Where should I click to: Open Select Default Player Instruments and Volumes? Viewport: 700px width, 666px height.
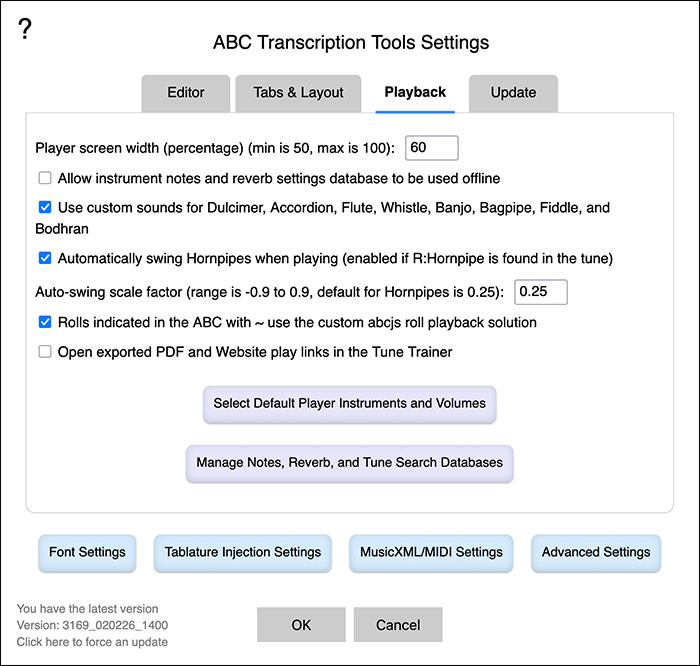(350, 404)
